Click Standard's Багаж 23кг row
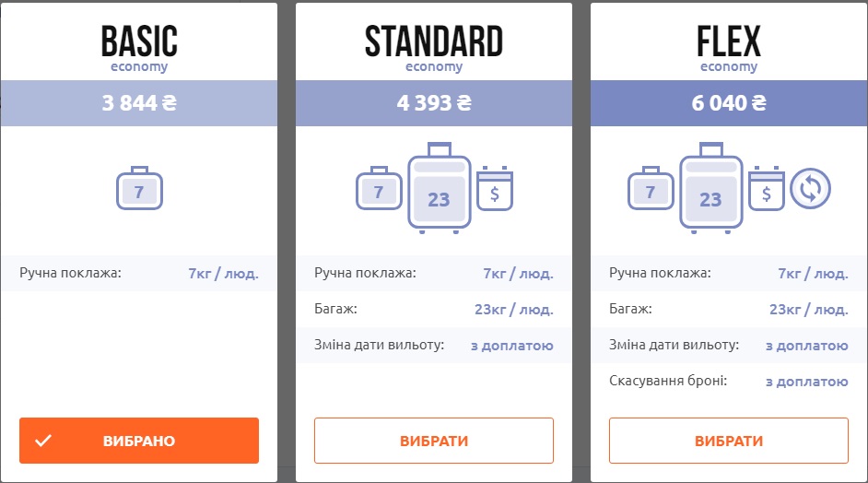 434,310
